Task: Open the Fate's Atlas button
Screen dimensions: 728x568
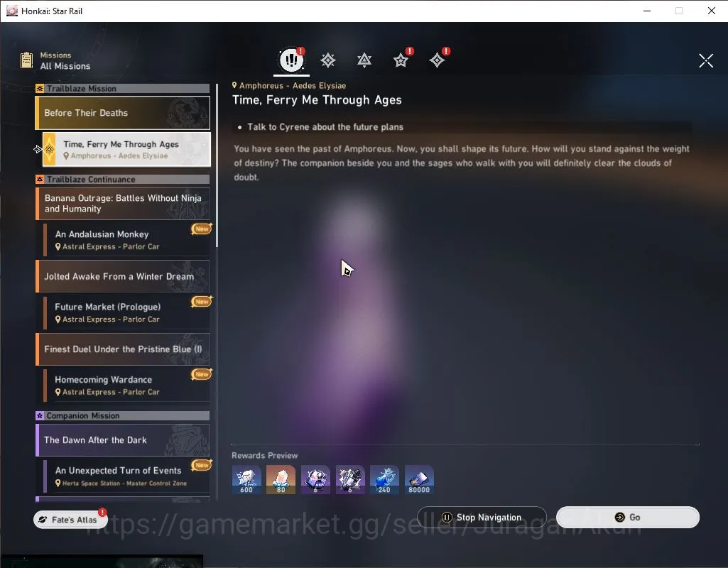Action: tap(70, 520)
